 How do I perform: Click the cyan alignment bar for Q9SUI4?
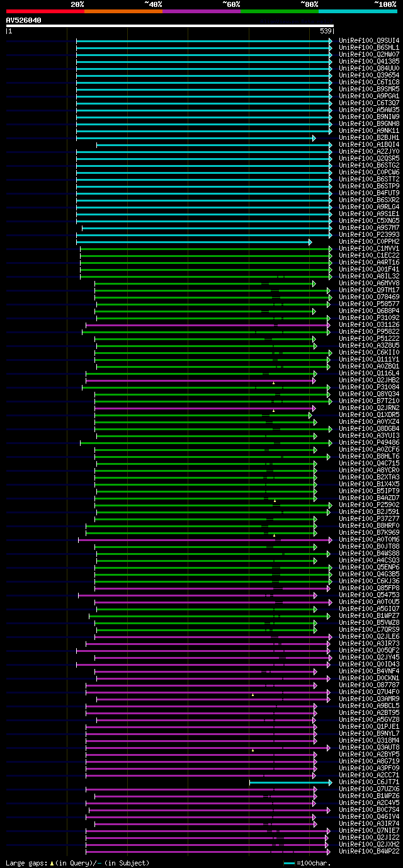pyautogui.click(x=204, y=41)
